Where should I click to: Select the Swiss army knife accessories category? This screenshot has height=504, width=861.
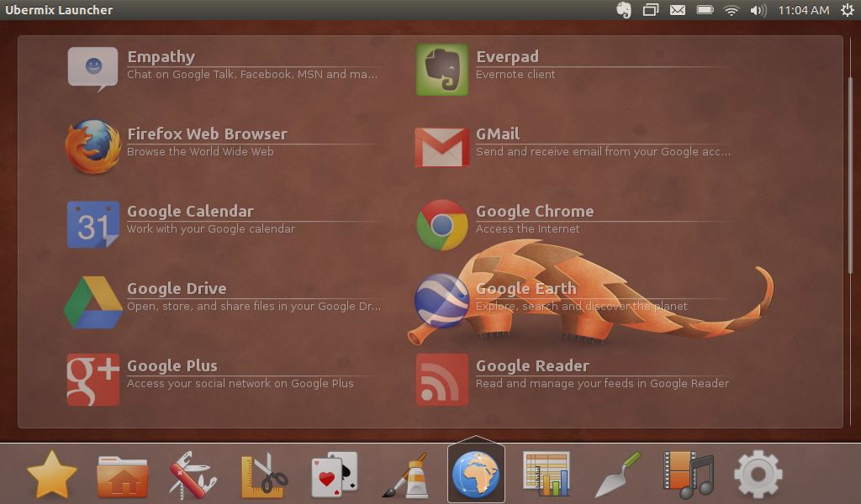[x=193, y=475]
